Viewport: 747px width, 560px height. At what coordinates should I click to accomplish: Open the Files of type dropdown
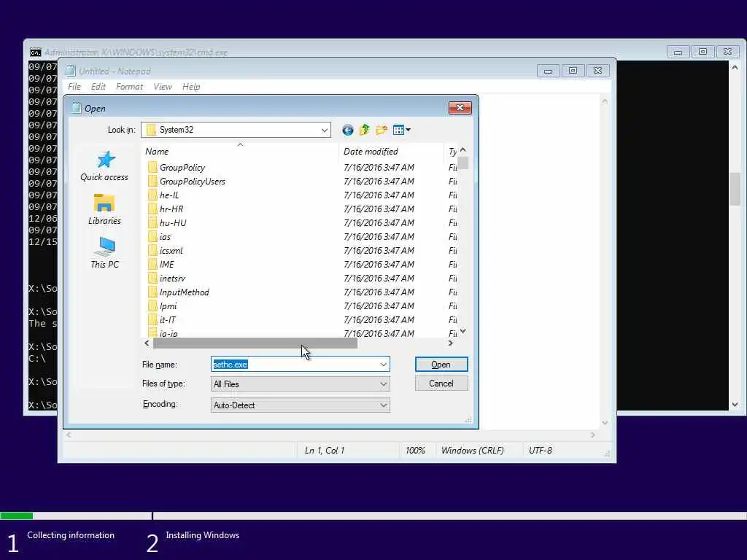click(x=300, y=384)
